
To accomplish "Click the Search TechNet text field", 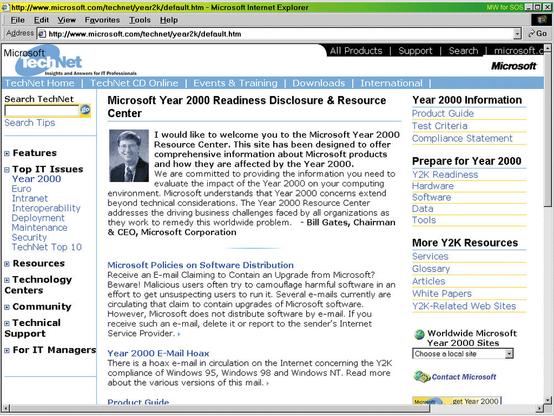I will coord(42,111).
